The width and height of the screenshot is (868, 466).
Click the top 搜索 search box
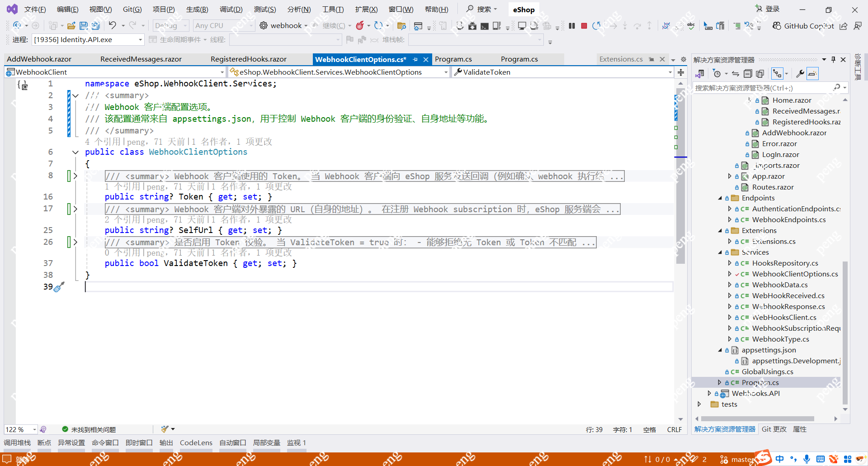point(482,9)
